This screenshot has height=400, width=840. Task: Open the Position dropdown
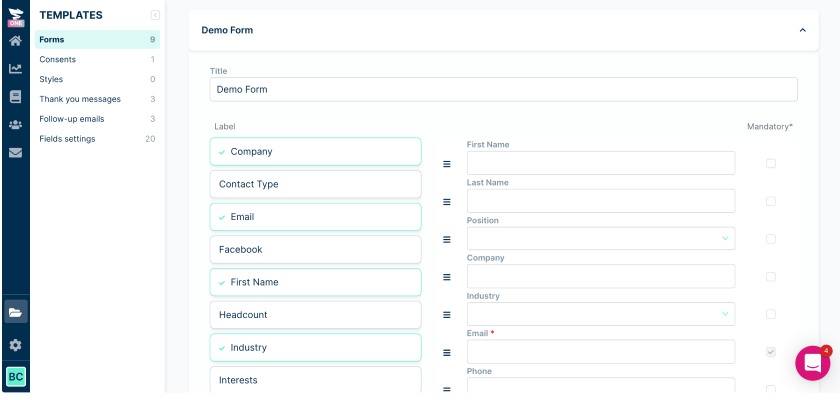pos(600,239)
